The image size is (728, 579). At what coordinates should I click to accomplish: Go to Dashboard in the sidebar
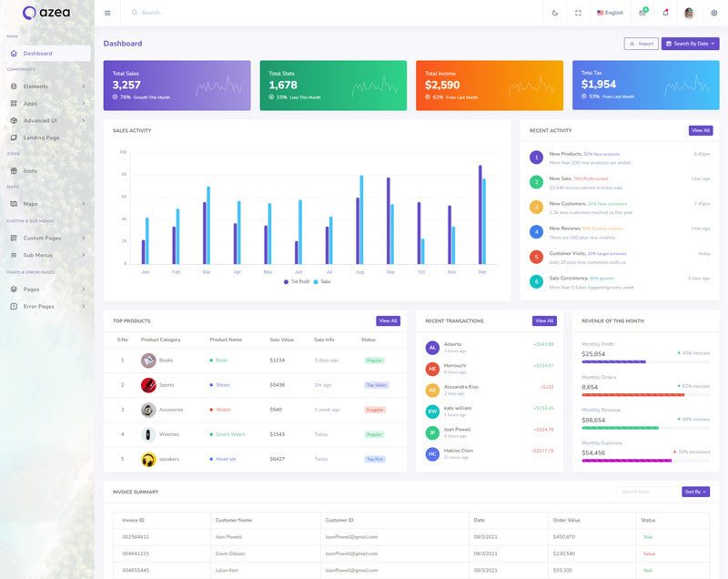tap(37, 54)
